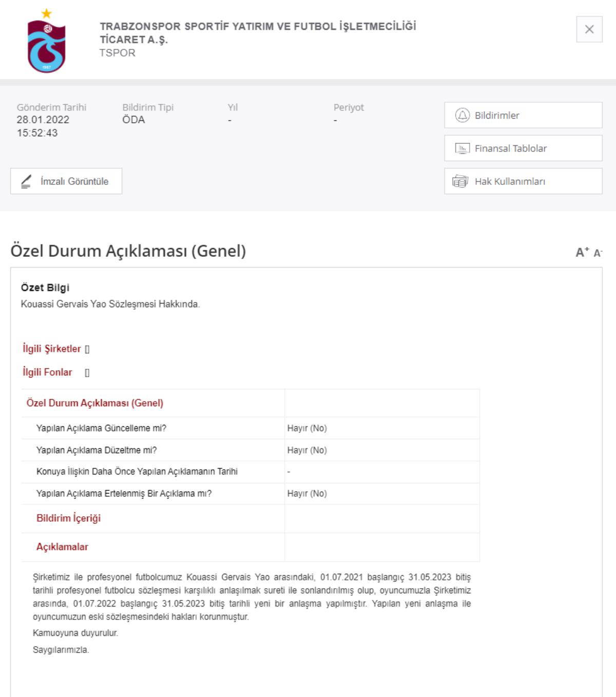Click the pen icon for İmzalı Görüntüle
Image resolution: width=616 pixels, height=697 pixels.
pos(26,181)
